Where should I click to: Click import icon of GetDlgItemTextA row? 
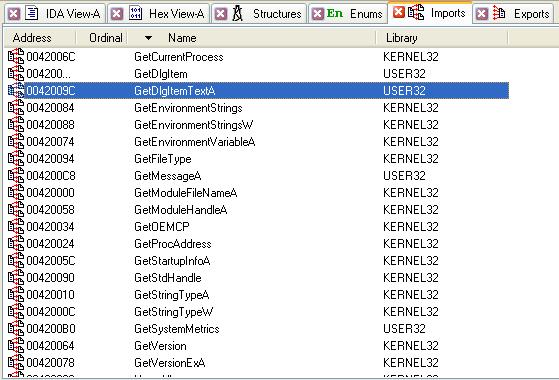click(16, 91)
